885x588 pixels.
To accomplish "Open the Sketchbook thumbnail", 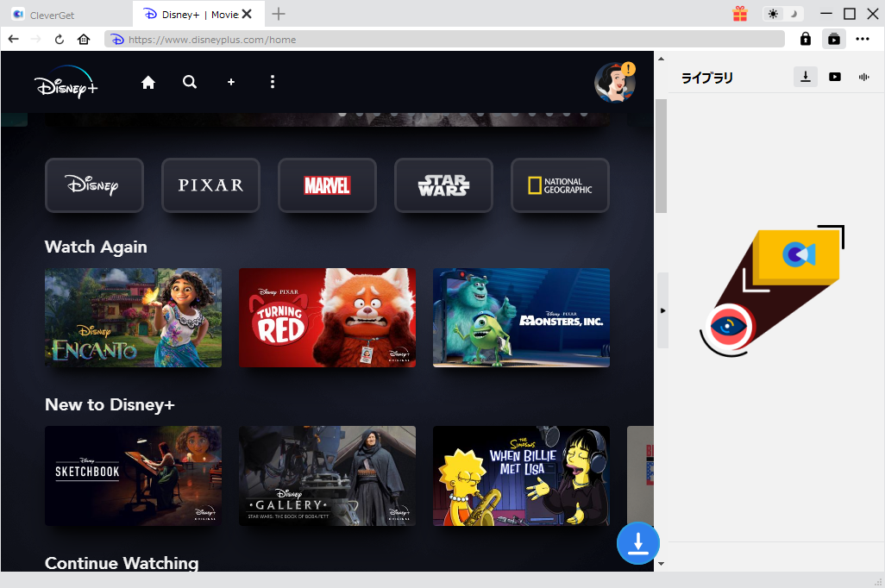I will tap(133, 476).
